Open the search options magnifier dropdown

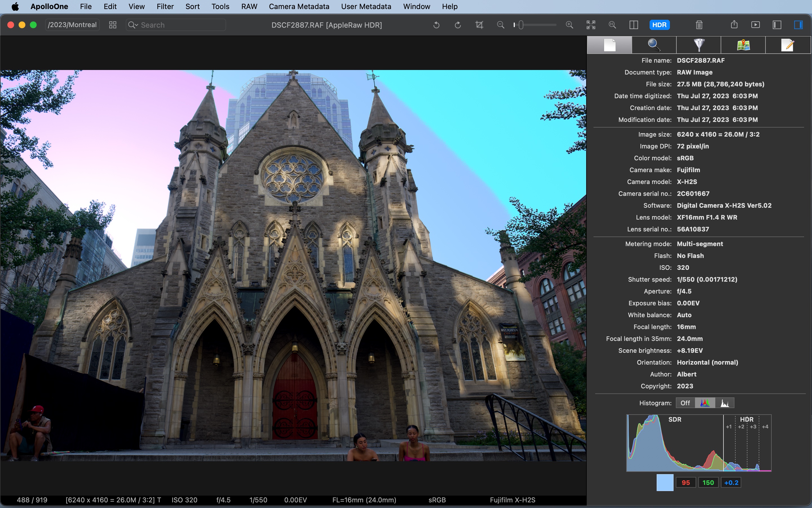pyautogui.click(x=133, y=25)
